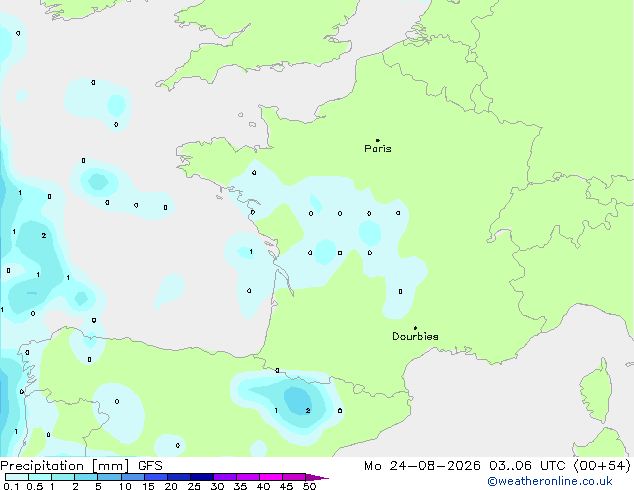
Task: Pick the 15–20 mm legend swatch
Action: point(155,477)
